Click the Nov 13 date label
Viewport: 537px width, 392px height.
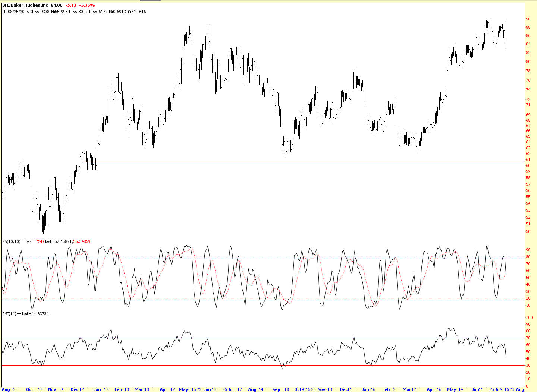tap(324, 389)
